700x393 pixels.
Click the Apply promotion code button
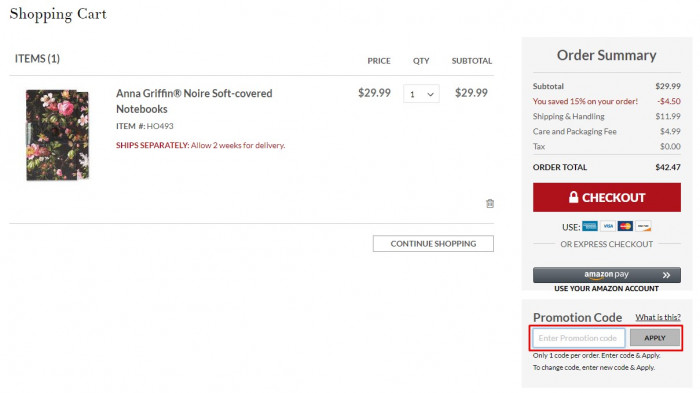pos(655,338)
